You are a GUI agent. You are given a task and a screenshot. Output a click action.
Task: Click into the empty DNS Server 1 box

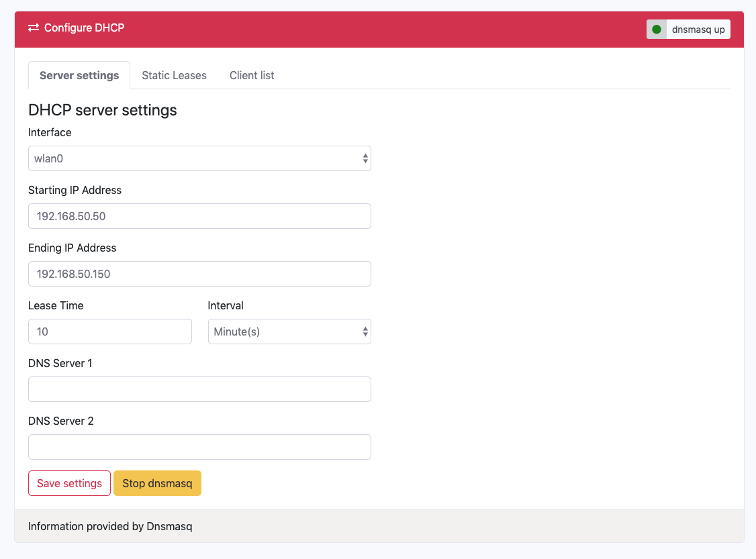click(199, 389)
